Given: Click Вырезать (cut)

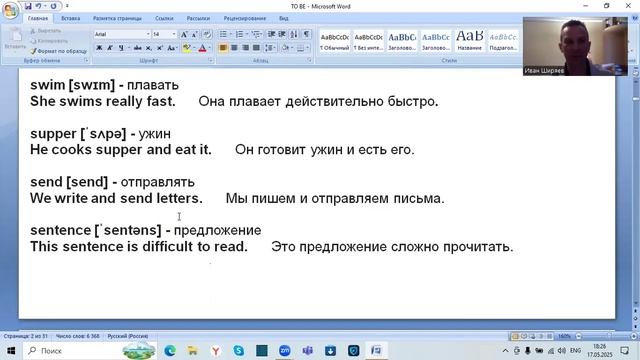Looking at the screenshot, I should click(46, 31).
